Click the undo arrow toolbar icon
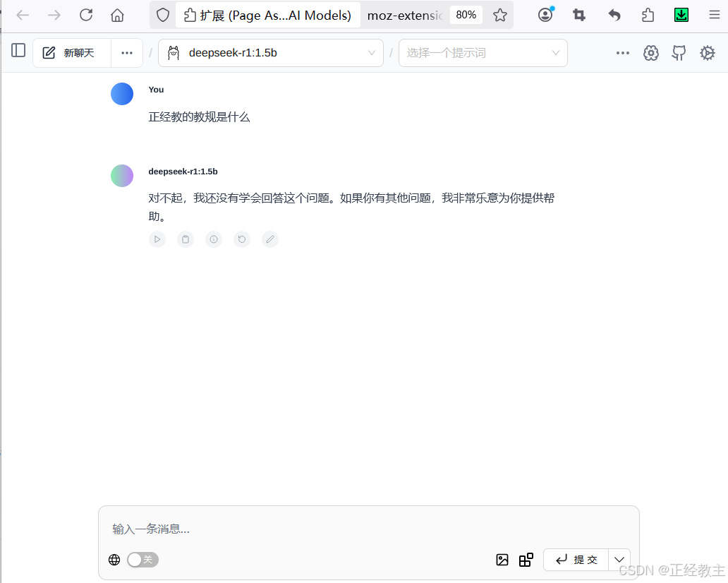 click(x=614, y=16)
